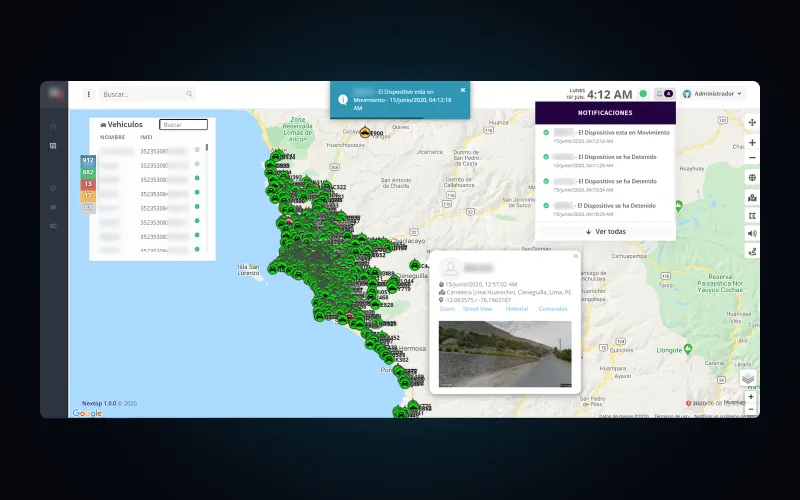This screenshot has width=800, height=500.
Task: Select the first vehicle row with gray status dot
Action: (151, 151)
